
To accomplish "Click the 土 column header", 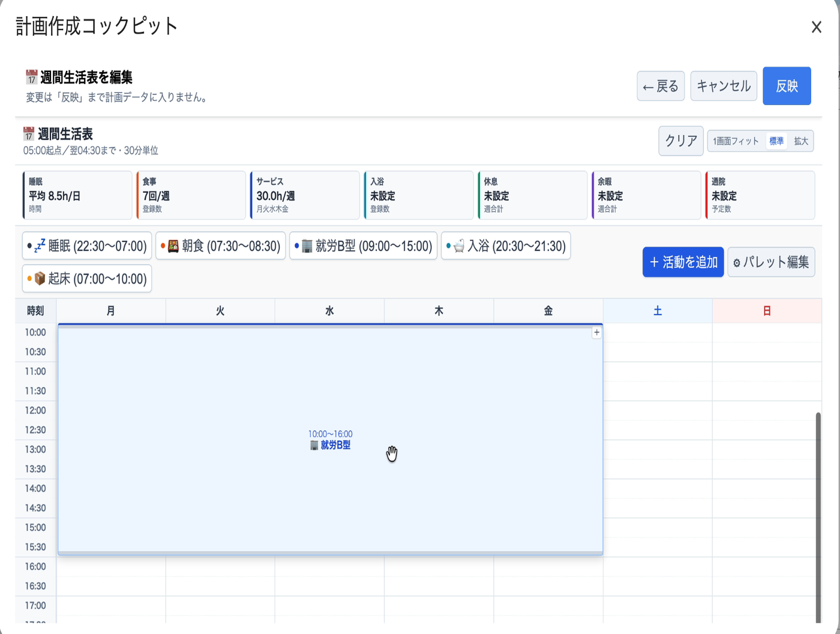I will (x=658, y=311).
